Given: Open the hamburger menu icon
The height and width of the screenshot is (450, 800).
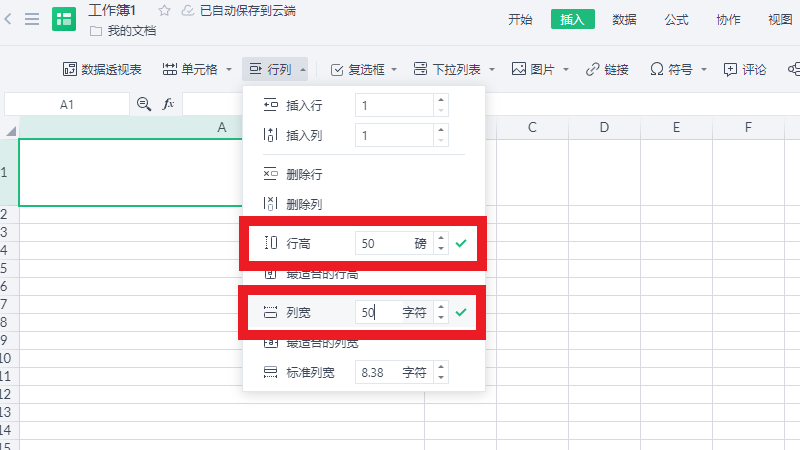Looking at the screenshot, I should pos(32,19).
